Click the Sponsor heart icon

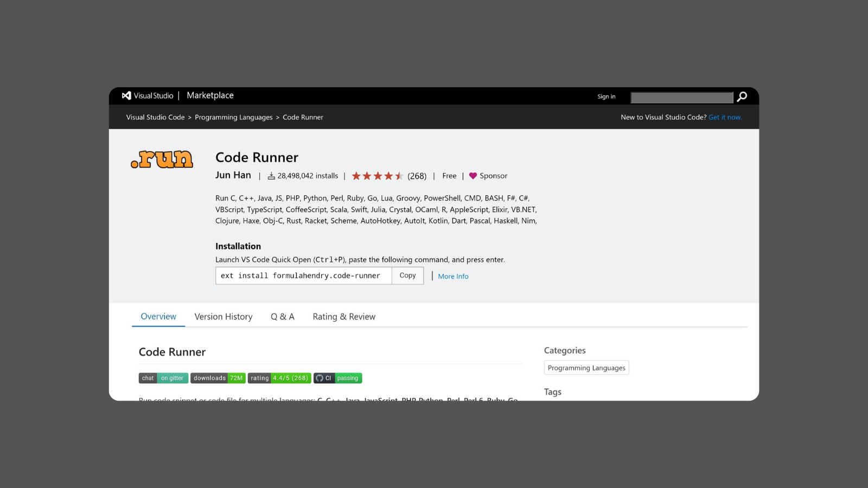(x=473, y=176)
